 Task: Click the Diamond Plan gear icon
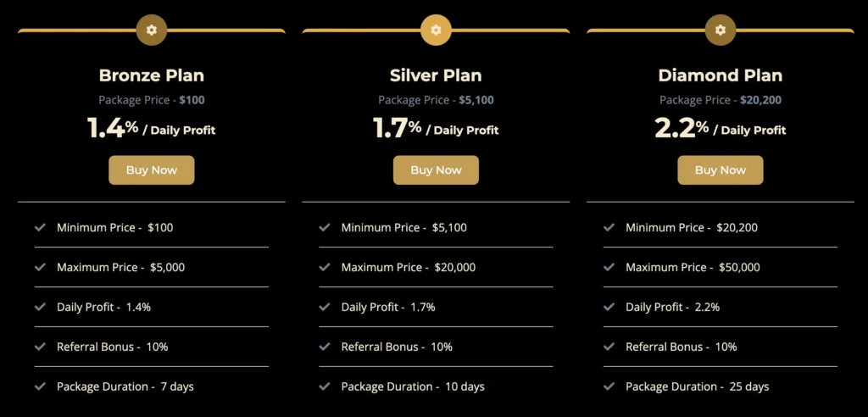pos(721,31)
